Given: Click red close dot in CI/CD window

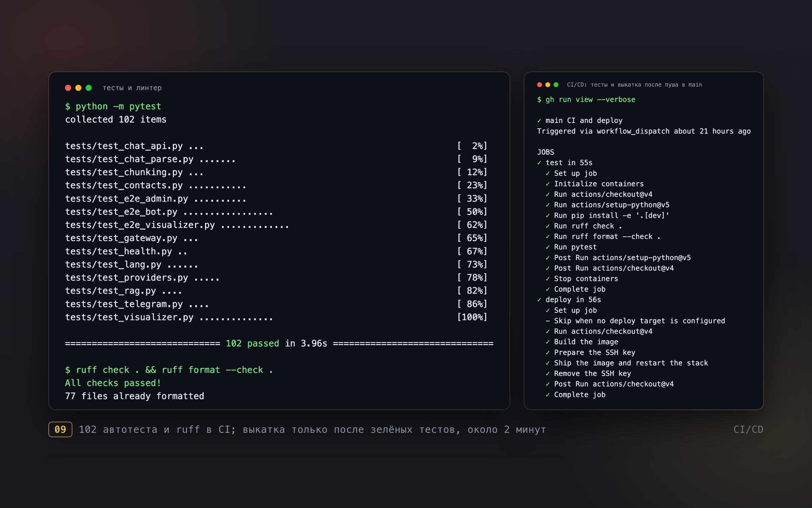Looking at the screenshot, I should pyautogui.click(x=540, y=85).
